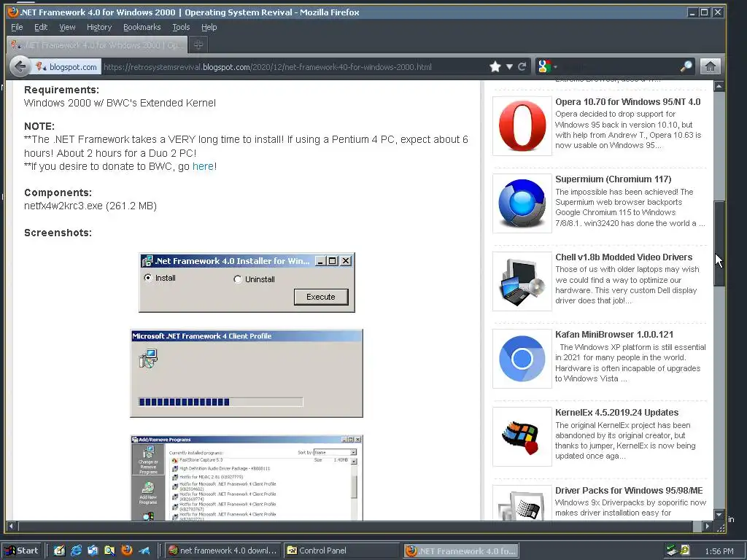Open the Edit menu
747x560 pixels.
[x=41, y=27]
